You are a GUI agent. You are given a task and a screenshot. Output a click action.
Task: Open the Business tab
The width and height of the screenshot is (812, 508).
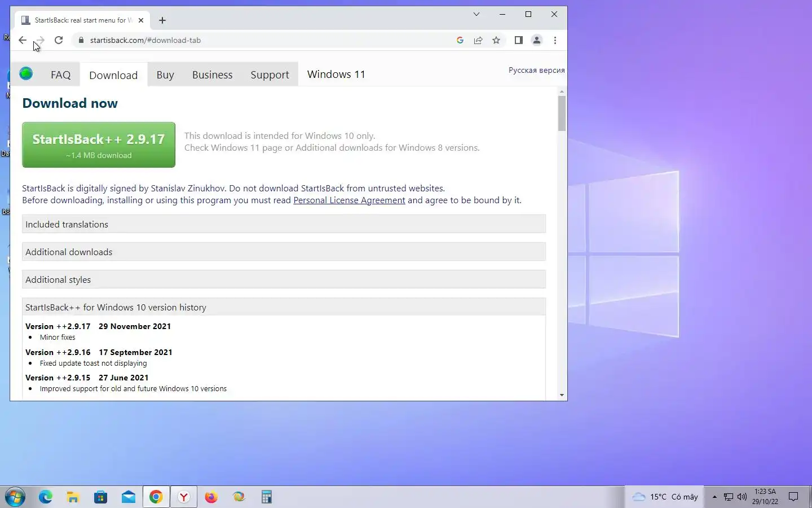[212, 75]
